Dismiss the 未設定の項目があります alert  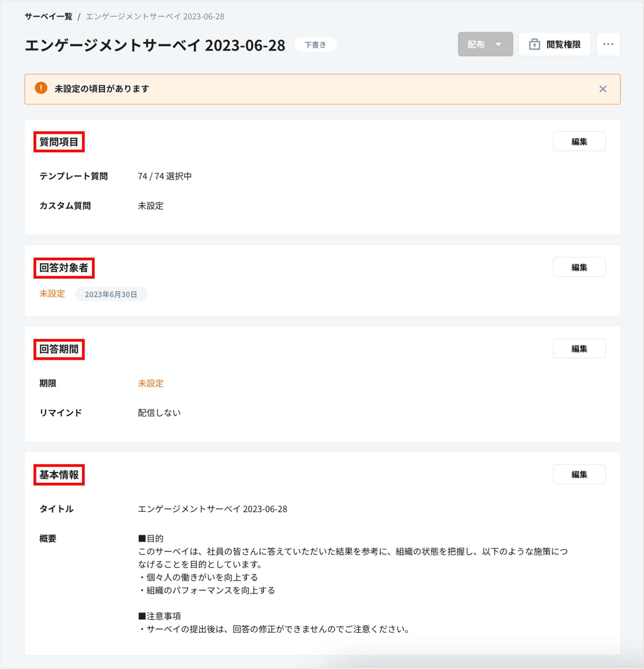(603, 89)
